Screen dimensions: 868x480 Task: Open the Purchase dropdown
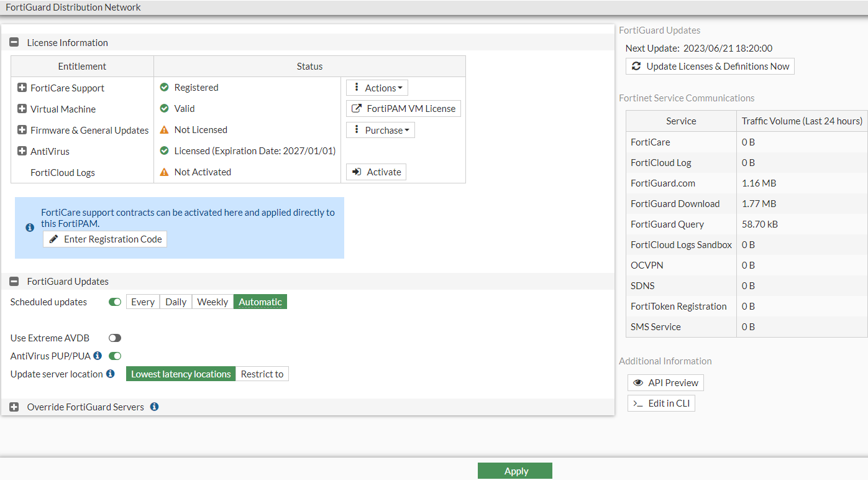pyautogui.click(x=380, y=130)
